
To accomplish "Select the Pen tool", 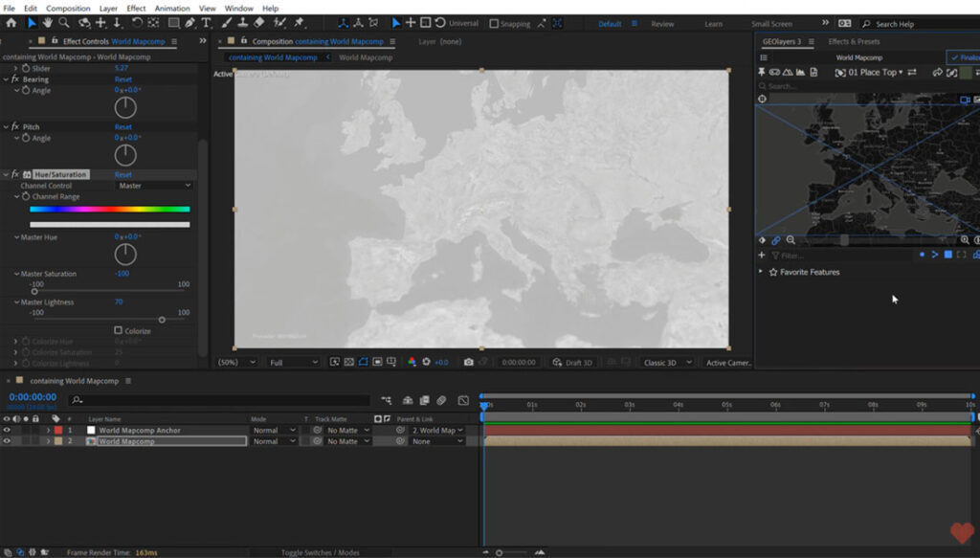I will tap(190, 23).
